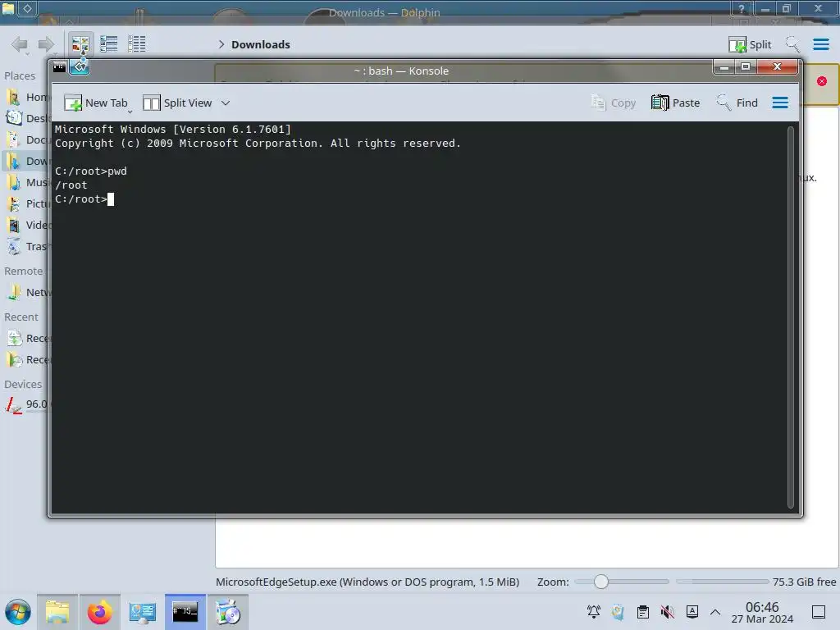
Task: Click Paste in the Konsole toolbar
Action: [x=676, y=103]
